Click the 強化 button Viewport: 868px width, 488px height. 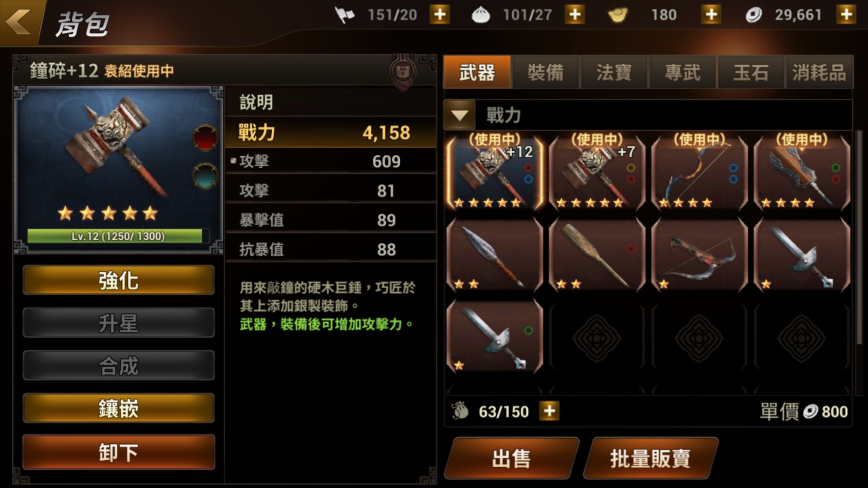pos(119,280)
